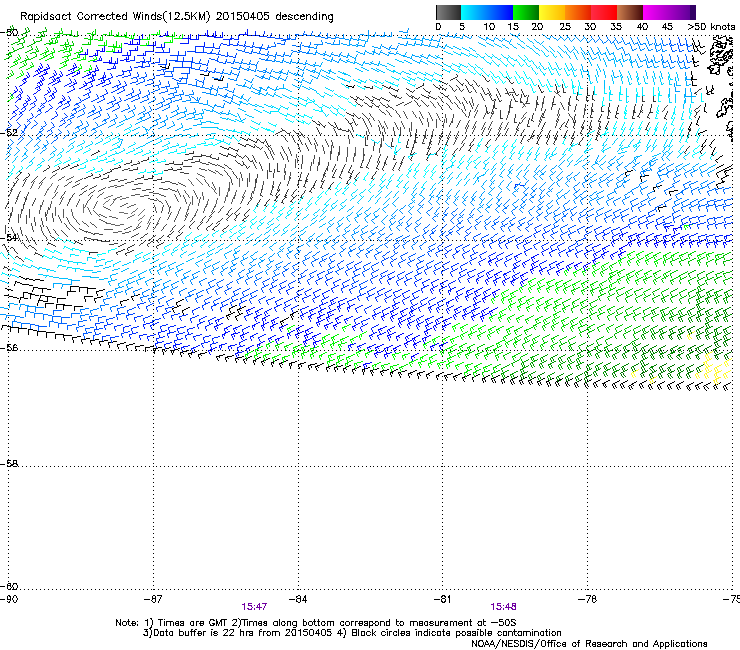This screenshot has height=650, width=740.
Task: Click the latitude axis label '-54'
Action: (9, 237)
